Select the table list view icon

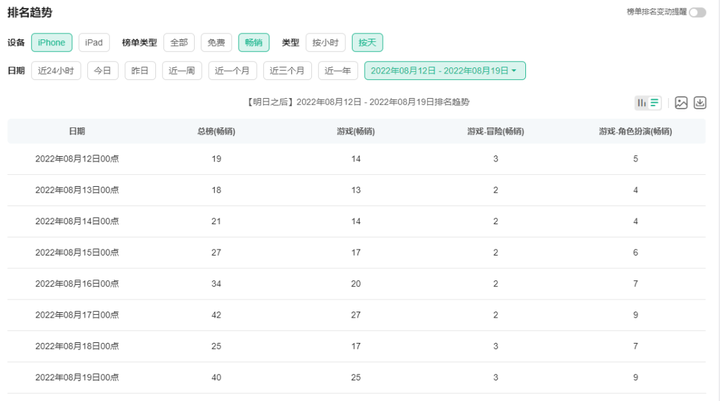pos(654,102)
